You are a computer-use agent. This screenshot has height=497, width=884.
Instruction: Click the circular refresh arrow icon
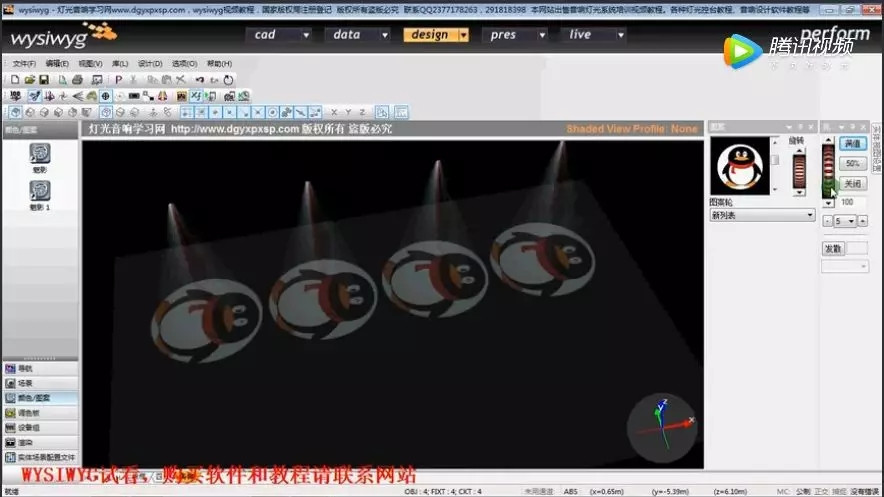(228, 80)
